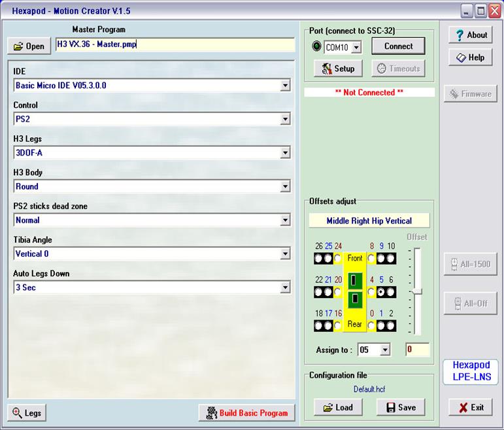Screen dimensions: 504x430
Task: Connect to the SSC-32 port
Action: click(398, 46)
